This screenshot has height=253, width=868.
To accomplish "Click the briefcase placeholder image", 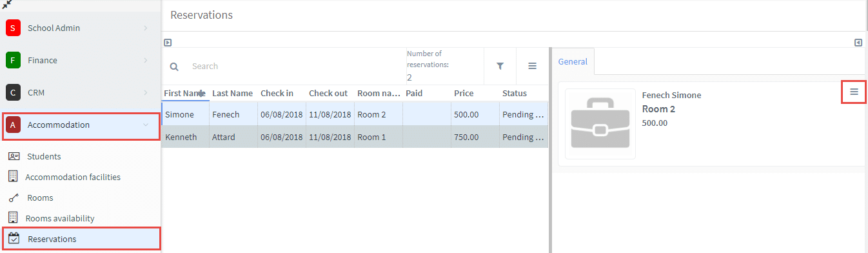I will 600,124.
